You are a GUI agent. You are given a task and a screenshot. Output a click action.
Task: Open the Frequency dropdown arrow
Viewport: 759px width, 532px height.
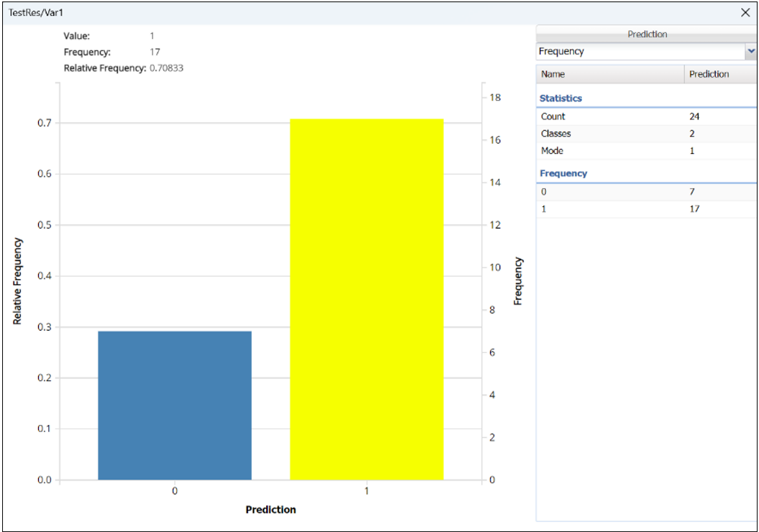tap(751, 52)
